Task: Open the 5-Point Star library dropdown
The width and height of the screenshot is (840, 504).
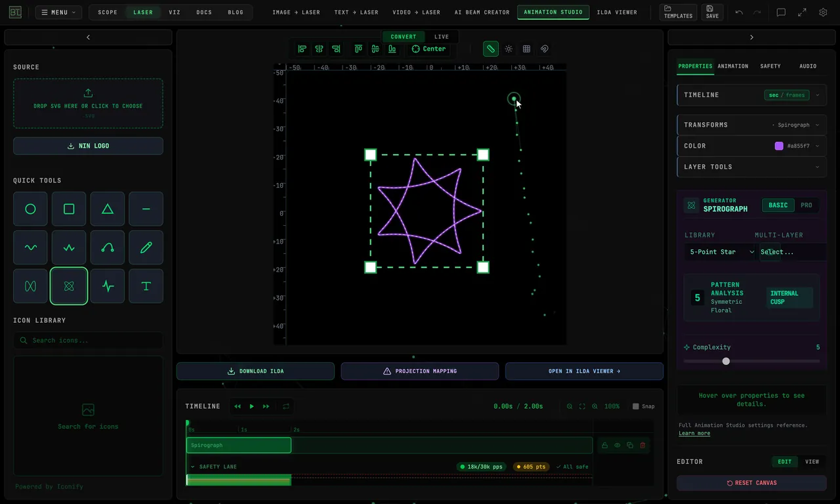Action: coord(721,252)
